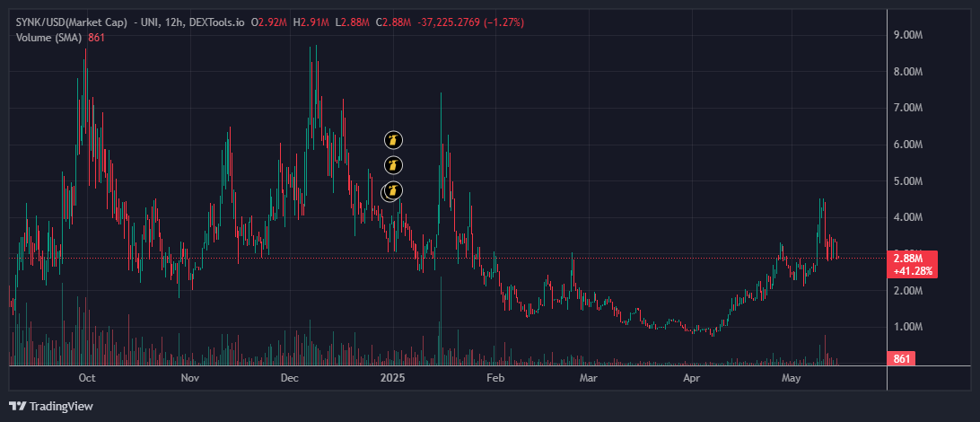Click the Dec label on the time axis
The height and width of the screenshot is (422, 980).
click(x=289, y=378)
